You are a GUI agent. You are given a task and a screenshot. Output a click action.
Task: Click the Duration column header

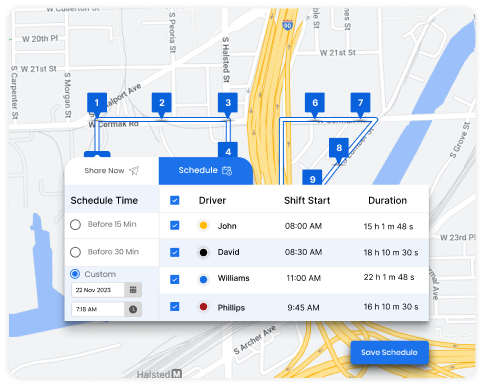[387, 200]
